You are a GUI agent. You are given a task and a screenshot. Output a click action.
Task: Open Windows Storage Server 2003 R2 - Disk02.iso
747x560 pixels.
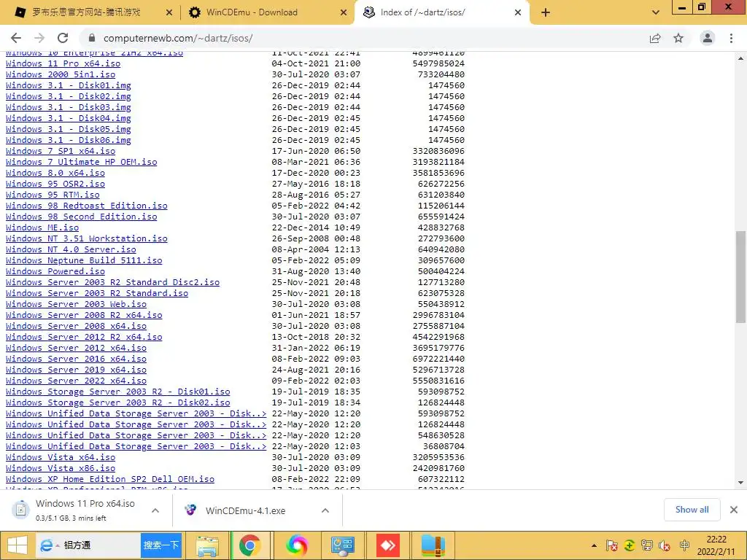point(117,402)
